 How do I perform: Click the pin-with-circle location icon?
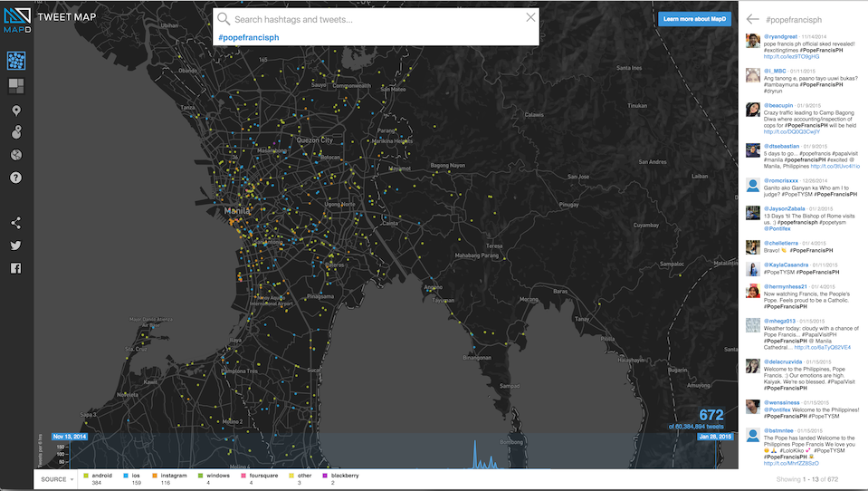coord(16,132)
